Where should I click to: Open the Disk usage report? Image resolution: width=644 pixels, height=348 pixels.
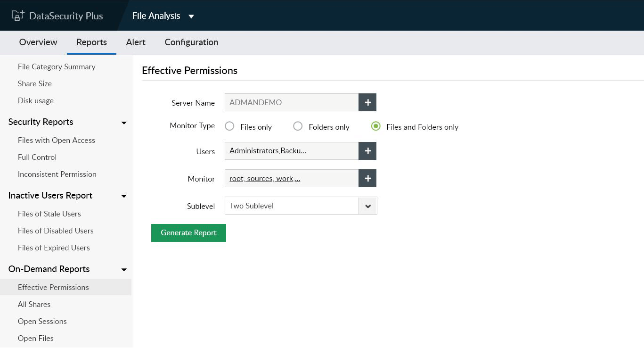click(x=36, y=100)
